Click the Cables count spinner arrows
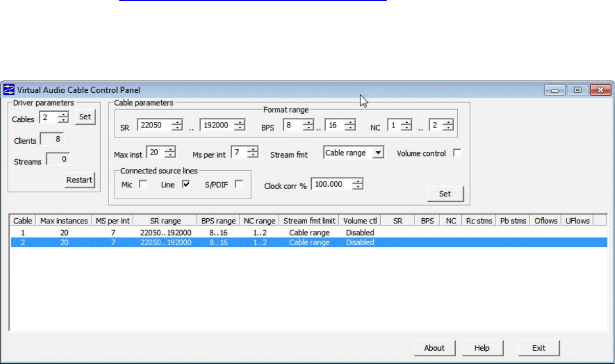 pyautogui.click(x=63, y=118)
